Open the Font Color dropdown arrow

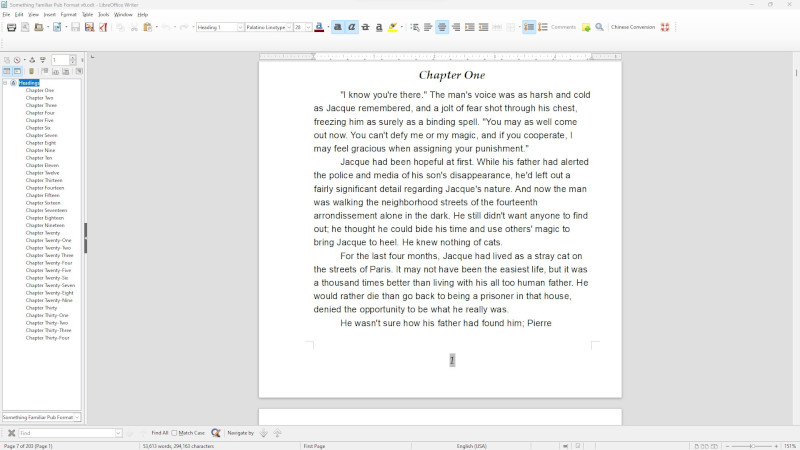tap(328, 27)
